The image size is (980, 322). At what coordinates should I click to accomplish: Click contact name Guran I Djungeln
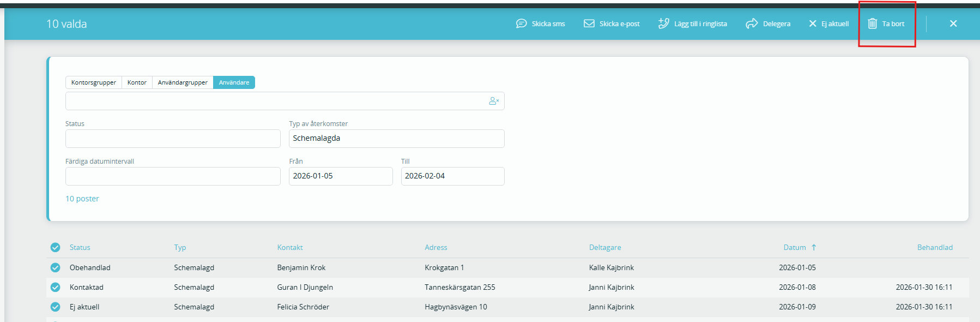305,287
